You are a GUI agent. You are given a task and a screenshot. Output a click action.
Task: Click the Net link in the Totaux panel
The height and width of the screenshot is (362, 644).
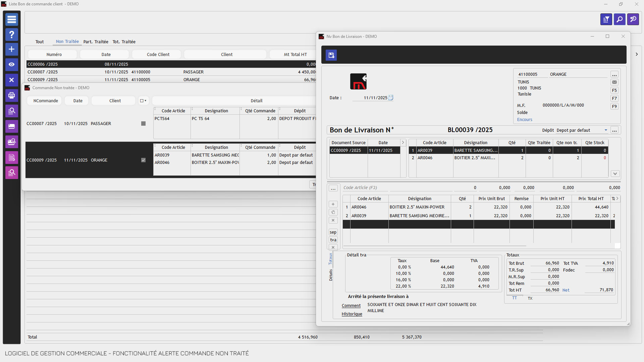pyautogui.click(x=566, y=290)
